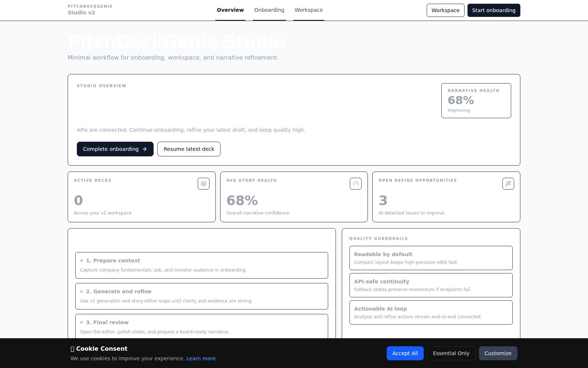Open the Narrative Health 68% card
The width and height of the screenshot is (588, 368).
[476, 100]
